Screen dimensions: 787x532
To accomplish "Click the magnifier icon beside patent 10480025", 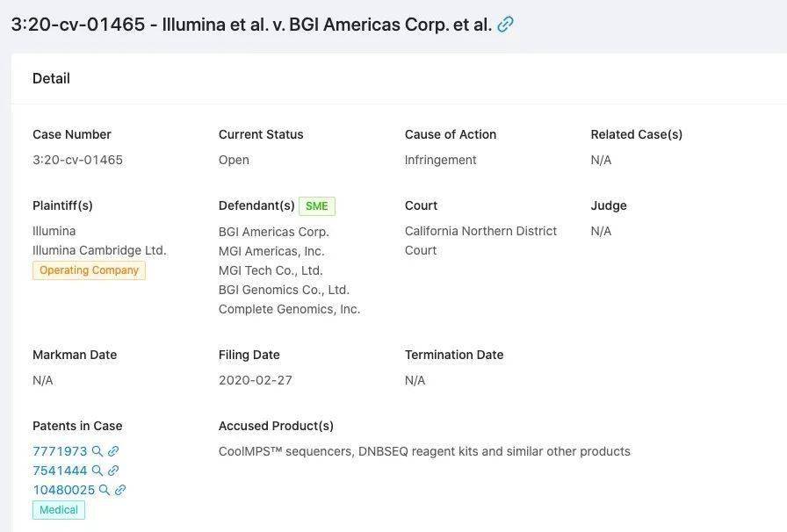I will click(105, 490).
